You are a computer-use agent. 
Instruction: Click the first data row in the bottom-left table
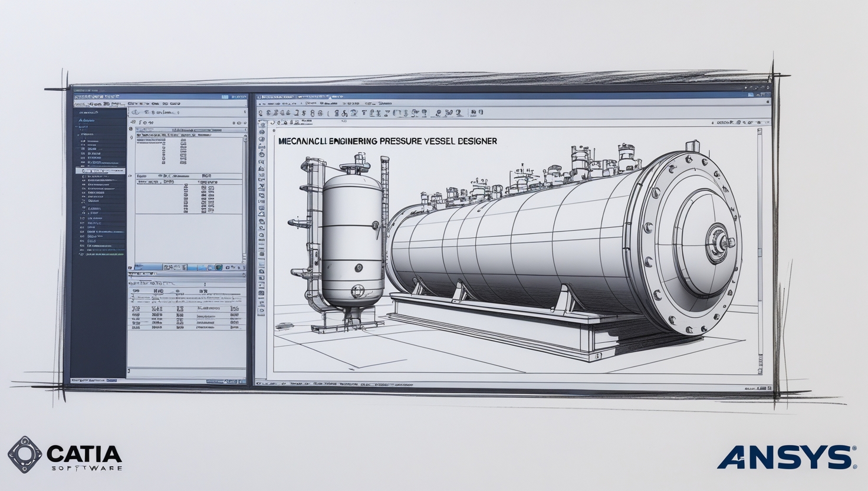click(x=186, y=309)
